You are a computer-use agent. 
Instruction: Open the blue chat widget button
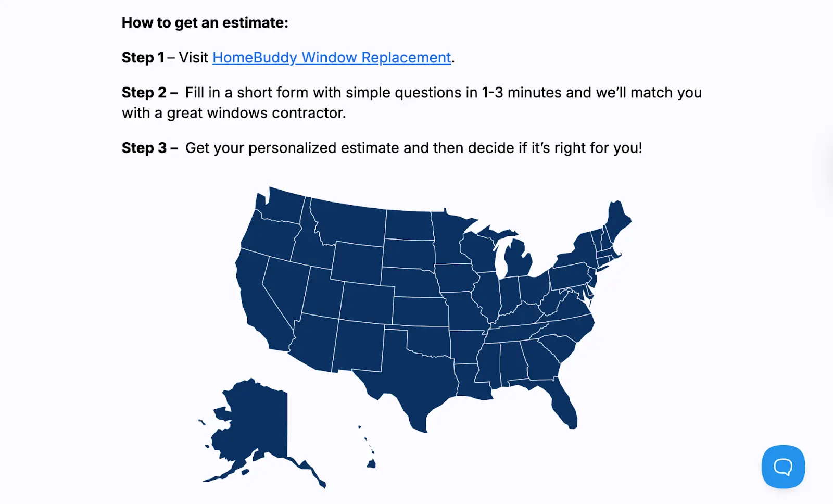(783, 467)
